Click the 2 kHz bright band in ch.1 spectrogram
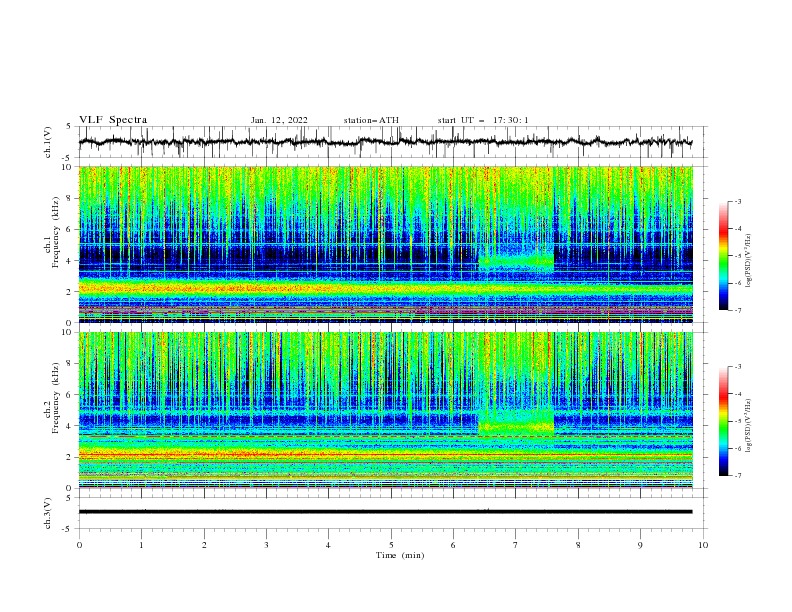792x612 pixels. point(385,289)
